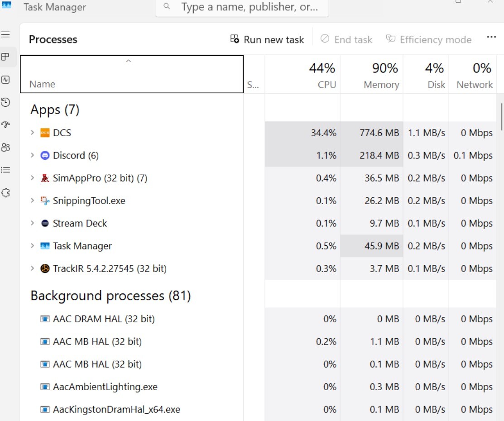Expand the TrackIR 5.4.2.27545 group
This screenshot has height=421, width=504.
32,268
